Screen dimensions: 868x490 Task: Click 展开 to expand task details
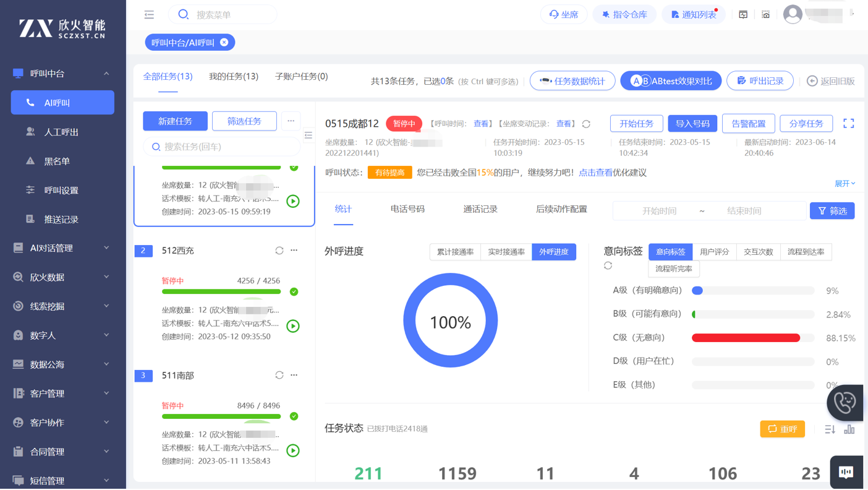coord(845,184)
